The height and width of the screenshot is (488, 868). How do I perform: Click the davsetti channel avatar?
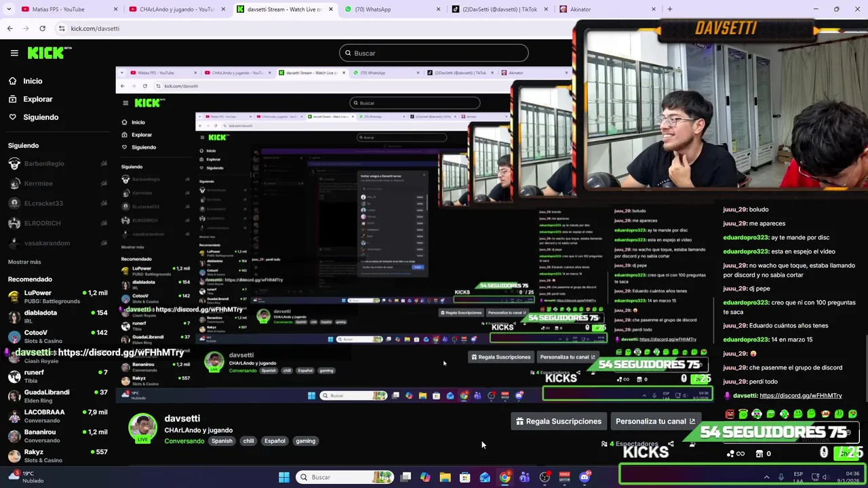click(142, 428)
